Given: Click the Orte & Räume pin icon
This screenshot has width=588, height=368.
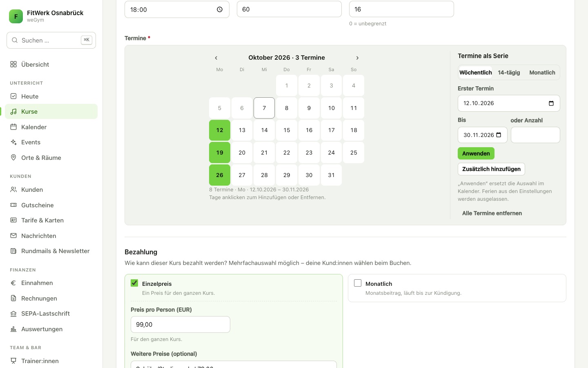Looking at the screenshot, I should pyautogui.click(x=13, y=157).
